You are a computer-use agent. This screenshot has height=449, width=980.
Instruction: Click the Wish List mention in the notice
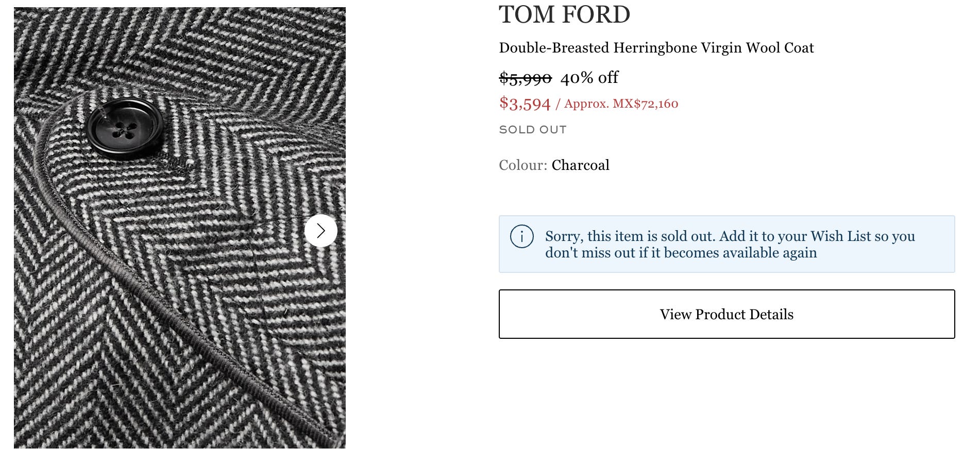(840, 236)
